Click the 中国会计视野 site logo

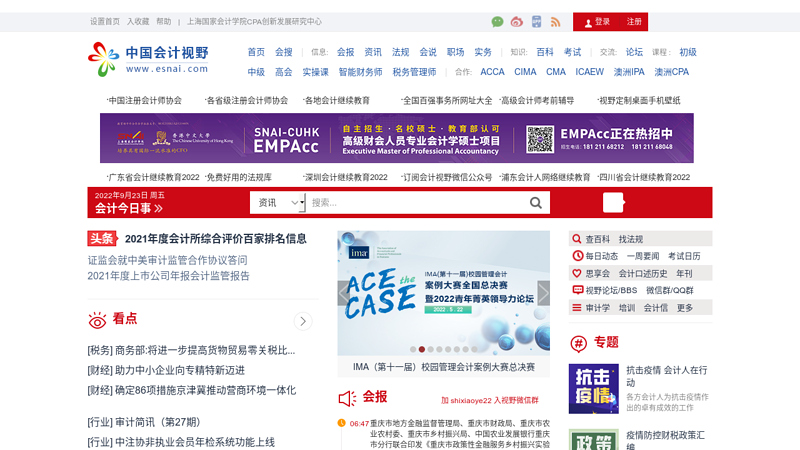click(x=148, y=60)
